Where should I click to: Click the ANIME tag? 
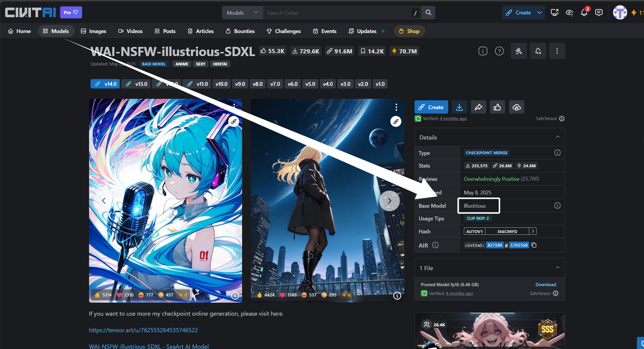pyautogui.click(x=182, y=64)
